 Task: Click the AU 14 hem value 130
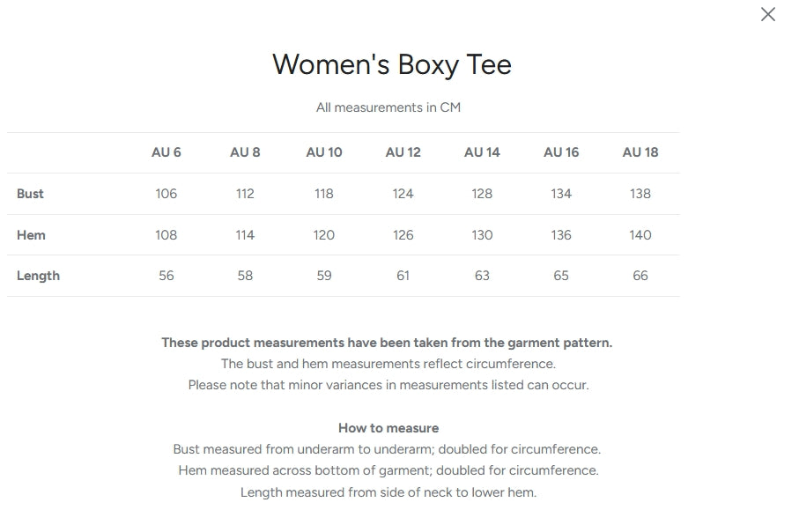482,235
